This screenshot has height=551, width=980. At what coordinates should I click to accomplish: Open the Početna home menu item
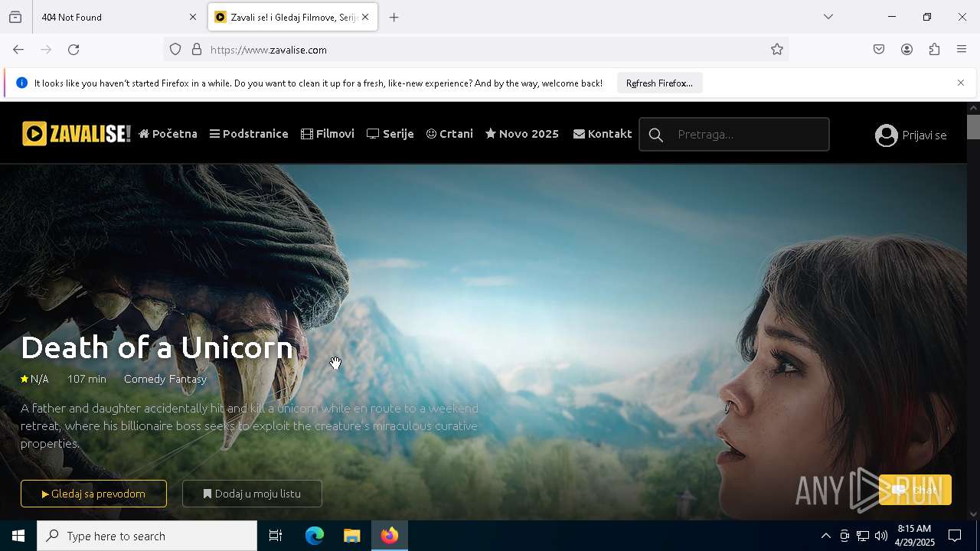click(x=168, y=134)
